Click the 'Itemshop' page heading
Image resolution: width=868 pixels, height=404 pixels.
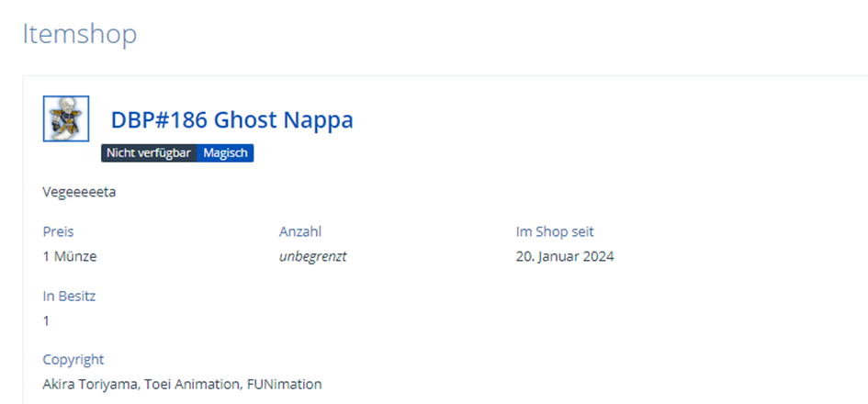point(79,34)
